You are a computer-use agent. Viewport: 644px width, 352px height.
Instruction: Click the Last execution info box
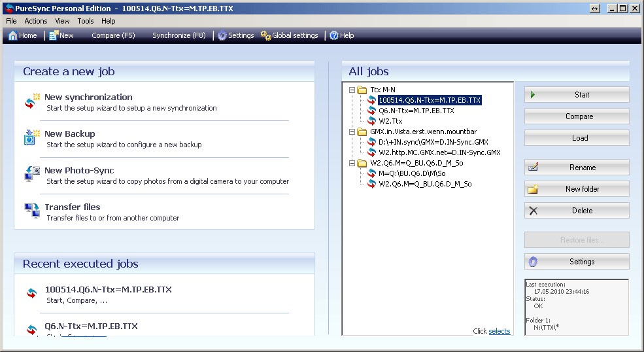point(577,307)
